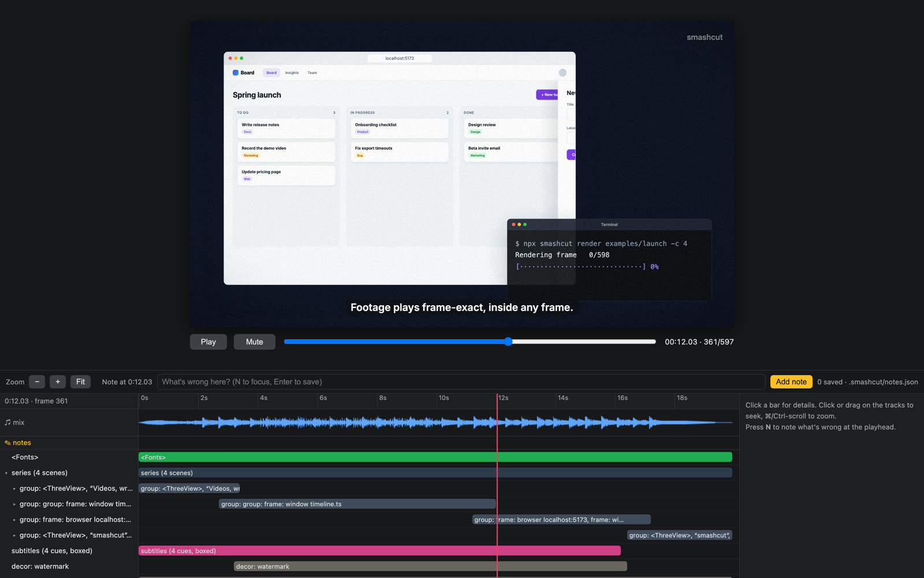924x578 pixels.
Task: Click the "Press N to note" help text
Action: [x=821, y=427]
